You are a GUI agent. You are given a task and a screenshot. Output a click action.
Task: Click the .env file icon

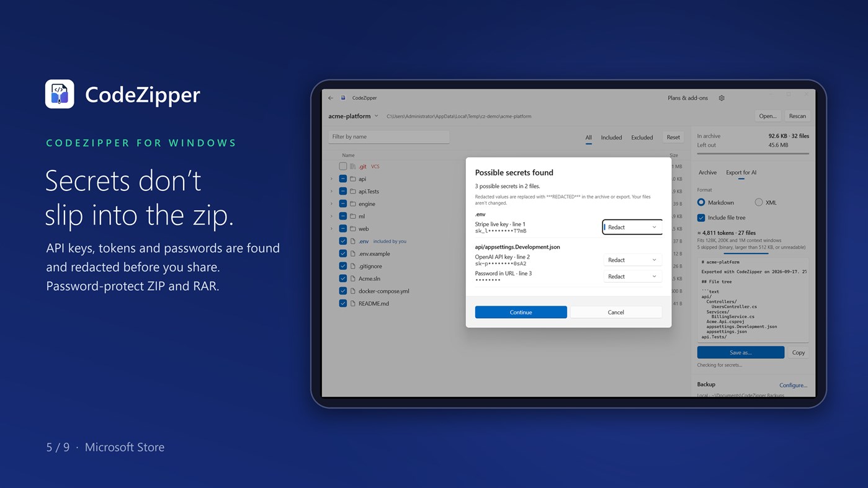pyautogui.click(x=352, y=241)
